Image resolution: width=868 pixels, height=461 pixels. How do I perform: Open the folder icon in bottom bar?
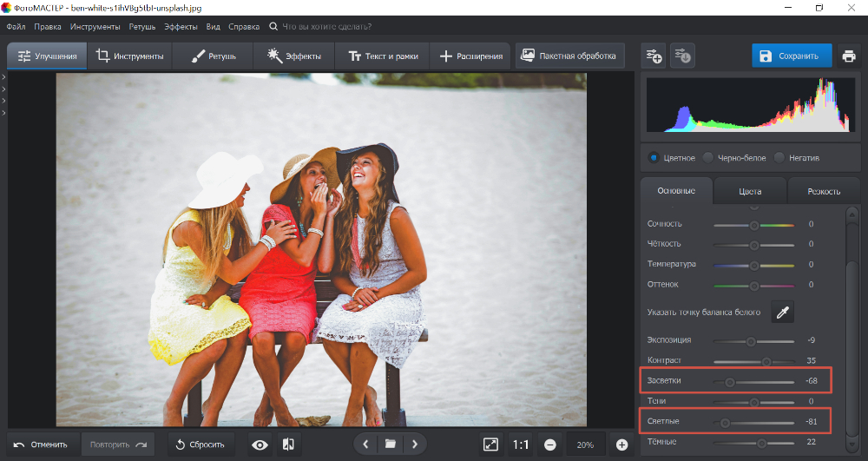pos(391,445)
